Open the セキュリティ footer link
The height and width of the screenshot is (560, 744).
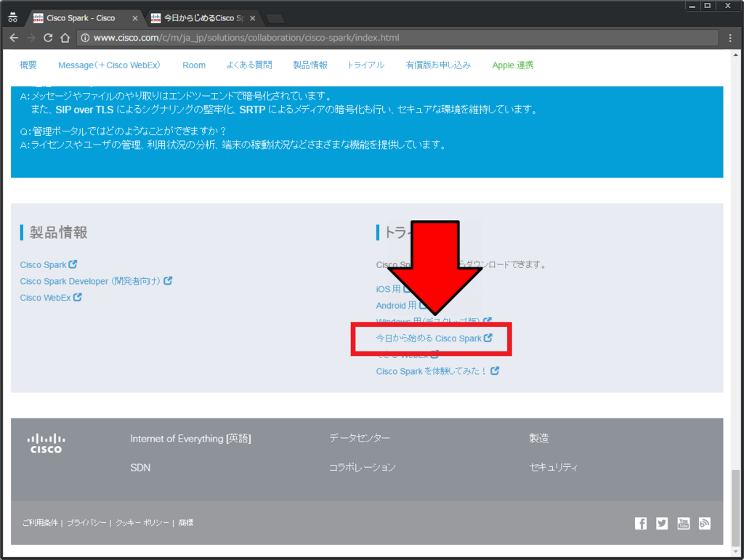(x=553, y=468)
